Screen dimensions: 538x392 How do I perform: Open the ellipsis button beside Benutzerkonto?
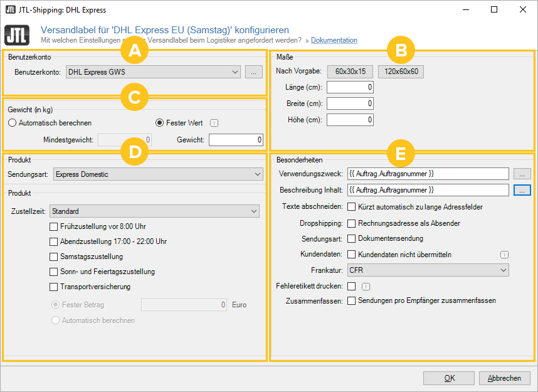click(253, 72)
